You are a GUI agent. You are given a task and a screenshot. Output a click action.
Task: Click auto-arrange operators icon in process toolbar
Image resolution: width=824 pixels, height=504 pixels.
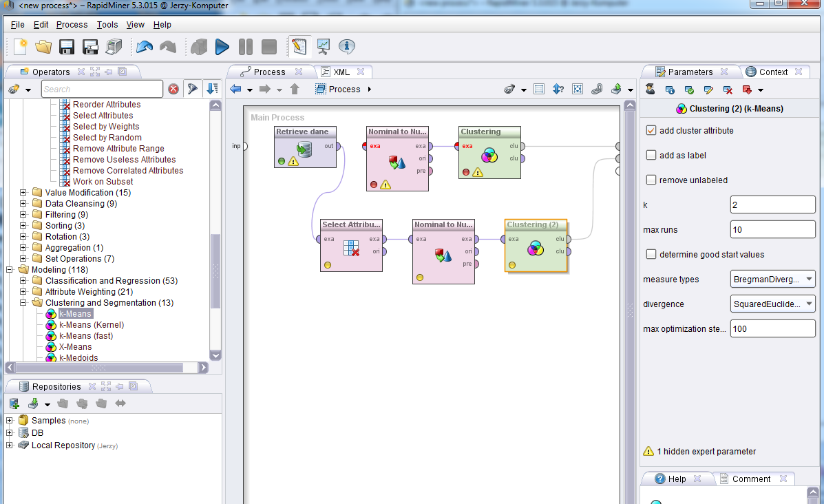click(x=539, y=90)
